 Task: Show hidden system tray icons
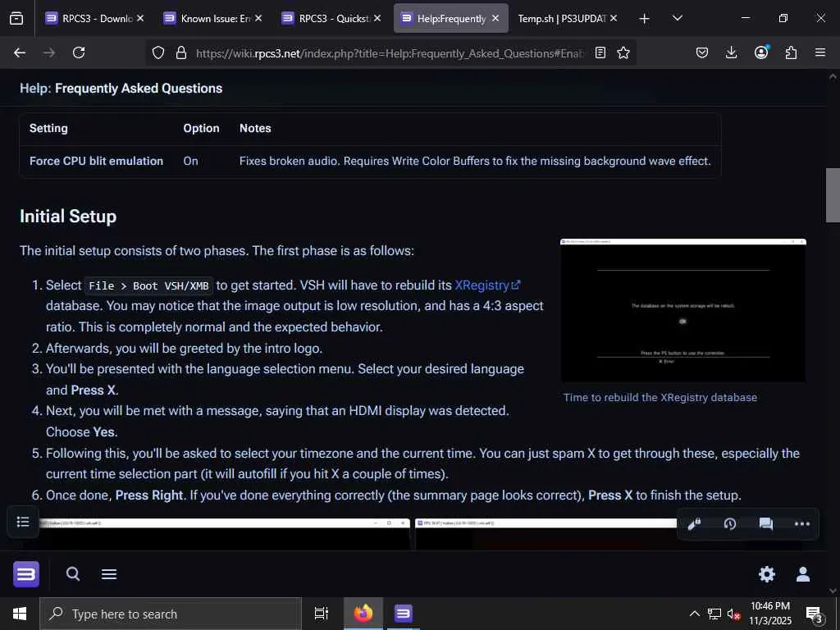point(694,614)
